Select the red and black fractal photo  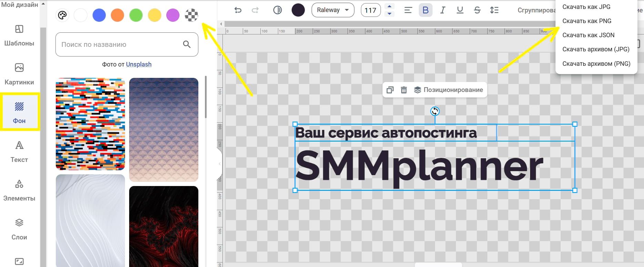click(164, 226)
